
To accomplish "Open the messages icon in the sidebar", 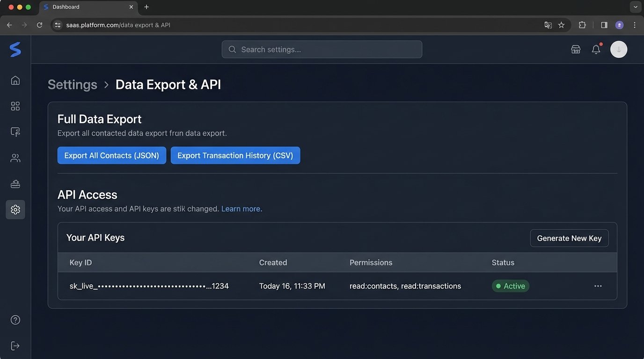I will pos(15,131).
